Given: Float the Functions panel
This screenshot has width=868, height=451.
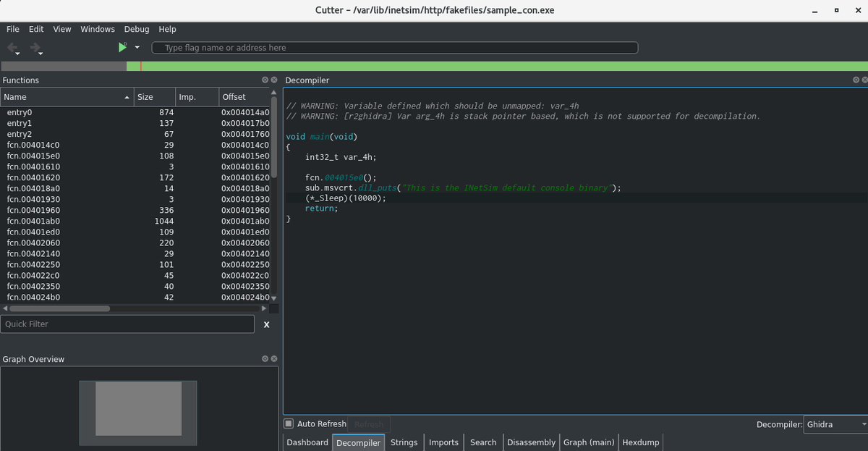Looking at the screenshot, I should tap(265, 80).
